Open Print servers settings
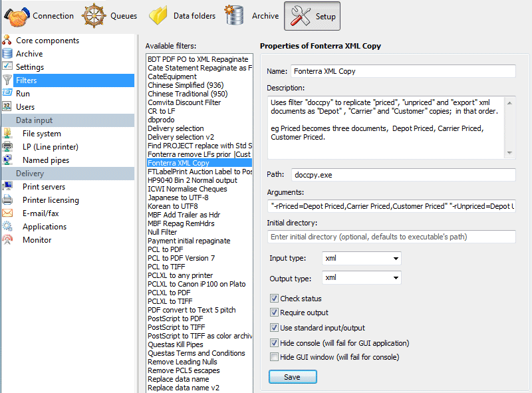The image size is (532, 393). click(x=44, y=187)
